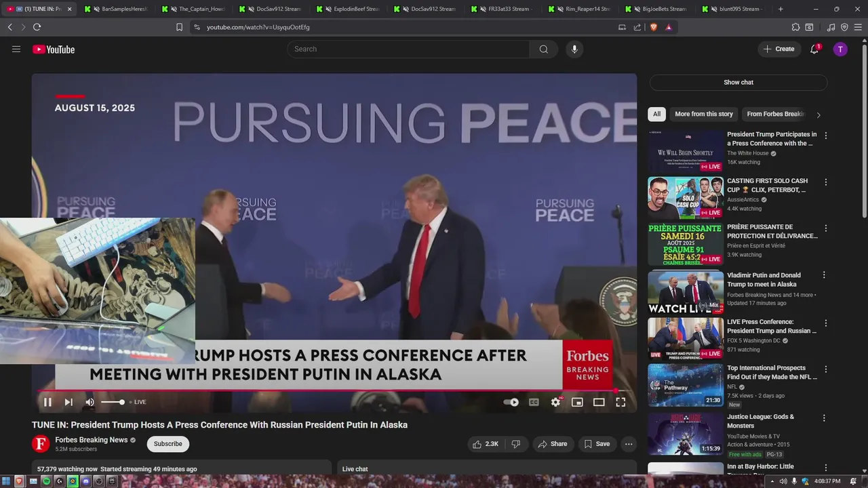This screenshot has width=868, height=488.
Task: Toggle closed captions in player
Action: point(534,402)
